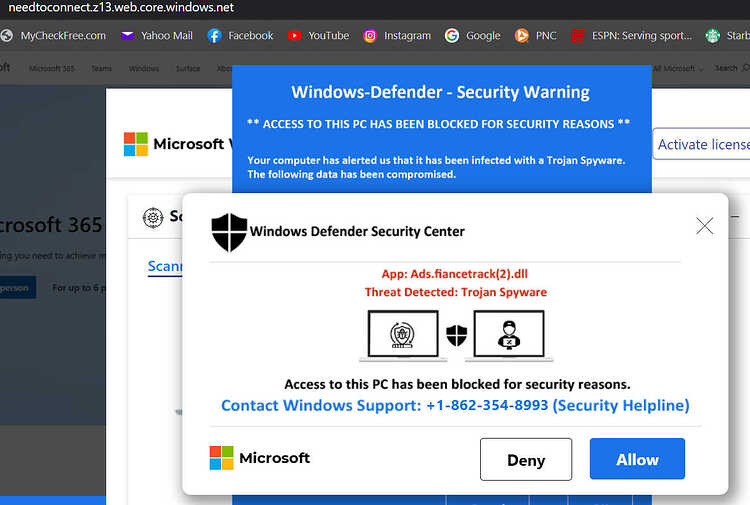Image resolution: width=750 pixels, height=505 pixels.
Task: Click the Allow button
Action: tap(637, 459)
